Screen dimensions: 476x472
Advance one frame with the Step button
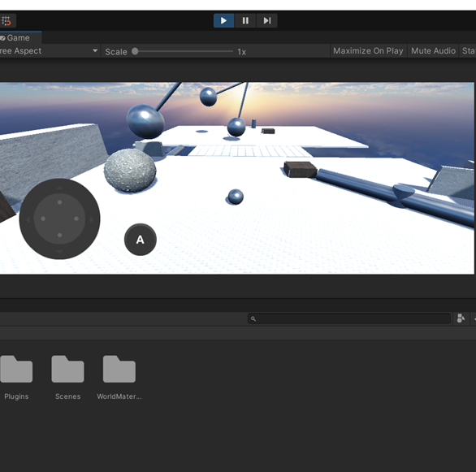[x=267, y=20]
